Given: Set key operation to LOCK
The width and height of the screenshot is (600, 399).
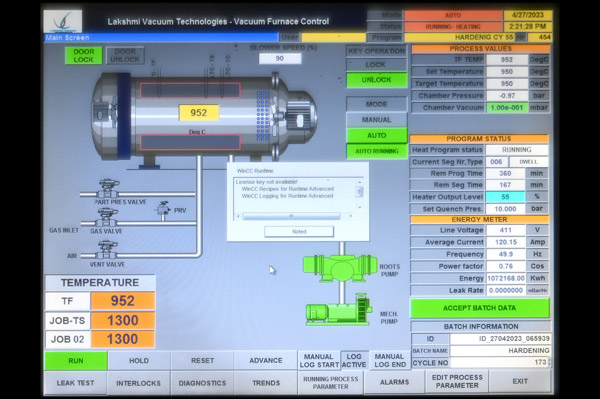Looking at the screenshot, I should tap(376, 65).
